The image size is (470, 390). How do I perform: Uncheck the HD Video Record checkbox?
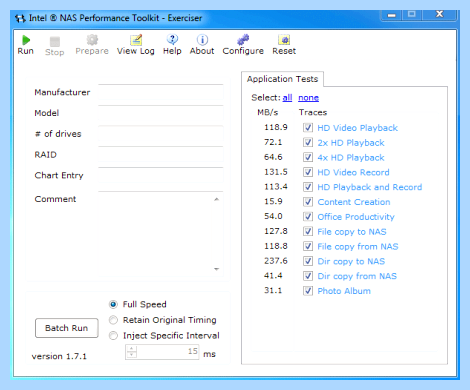click(x=308, y=172)
